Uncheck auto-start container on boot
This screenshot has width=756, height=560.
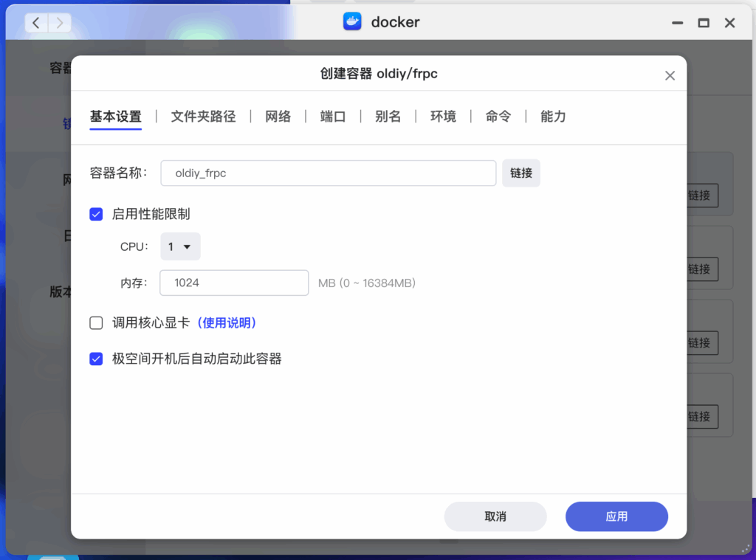(x=96, y=358)
